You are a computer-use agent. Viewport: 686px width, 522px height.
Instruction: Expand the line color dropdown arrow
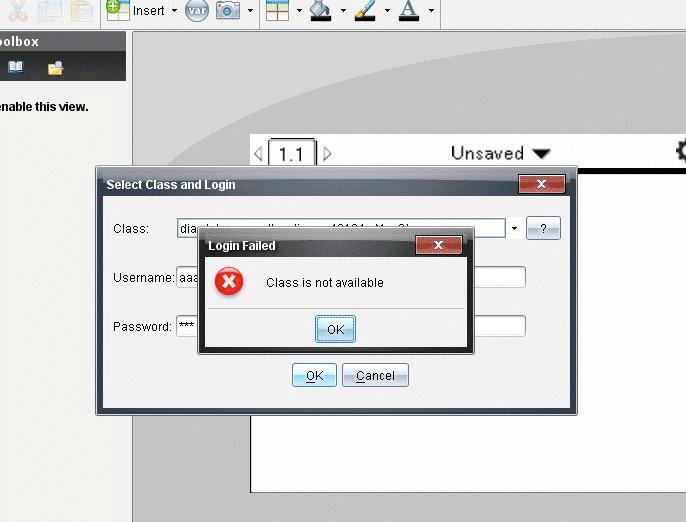(x=387, y=10)
